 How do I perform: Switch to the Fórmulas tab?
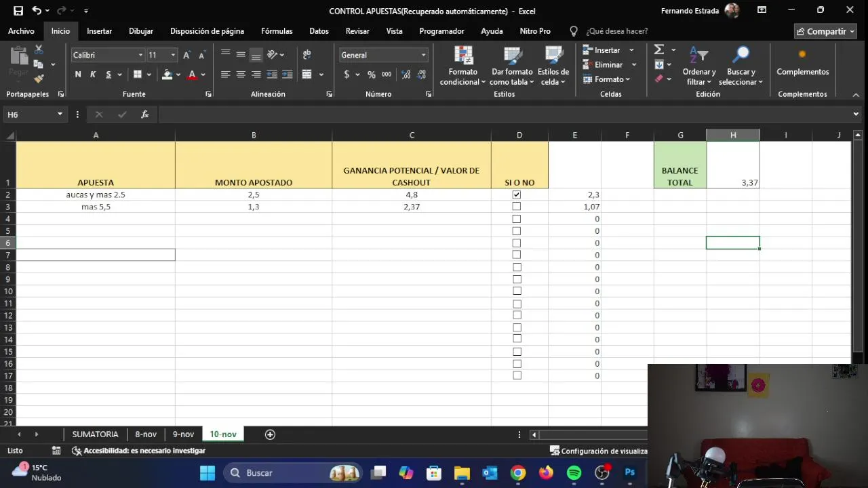point(277,31)
